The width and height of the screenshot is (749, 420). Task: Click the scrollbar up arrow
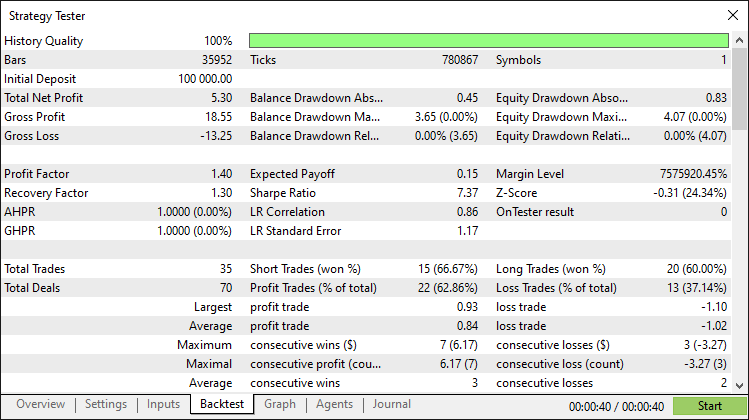pyautogui.click(x=740, y=40)
